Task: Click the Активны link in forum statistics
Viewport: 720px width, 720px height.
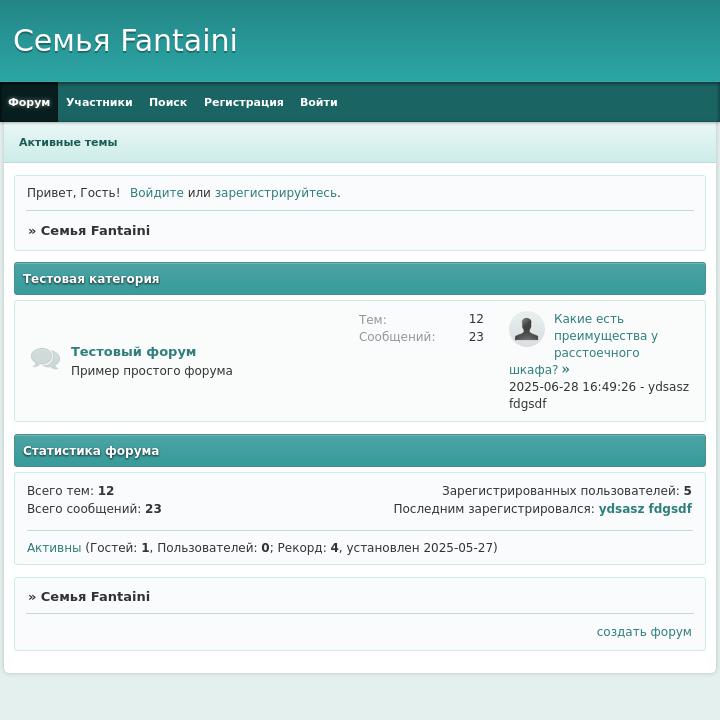Action: [x=54, y=548]
